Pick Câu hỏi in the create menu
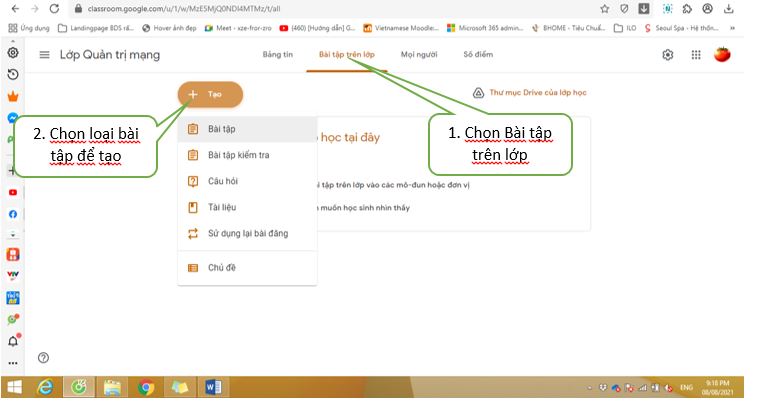Screen dimensions: 757x406 222,181
